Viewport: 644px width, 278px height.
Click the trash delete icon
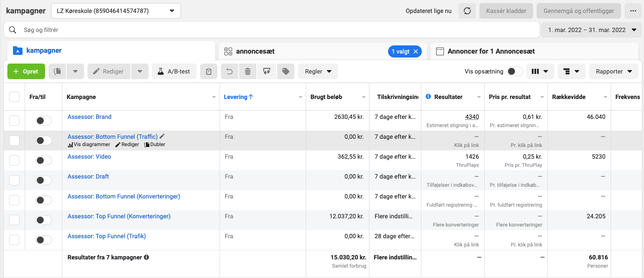tap(248, 71)
